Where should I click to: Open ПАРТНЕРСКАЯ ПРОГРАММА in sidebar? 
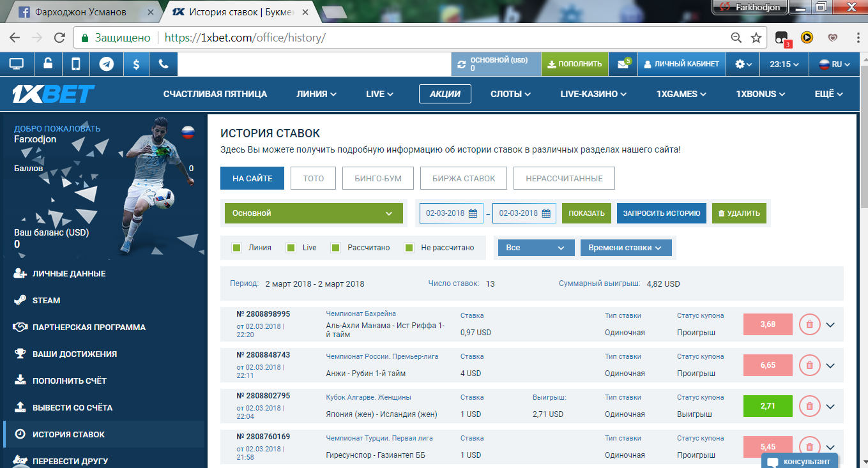click(89, 327)
